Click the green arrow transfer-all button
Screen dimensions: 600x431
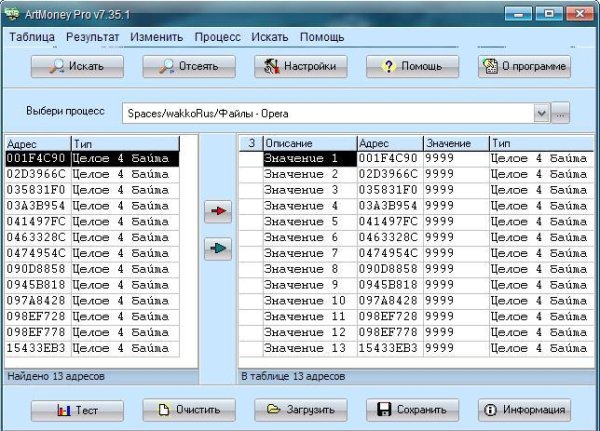point(218,249)
